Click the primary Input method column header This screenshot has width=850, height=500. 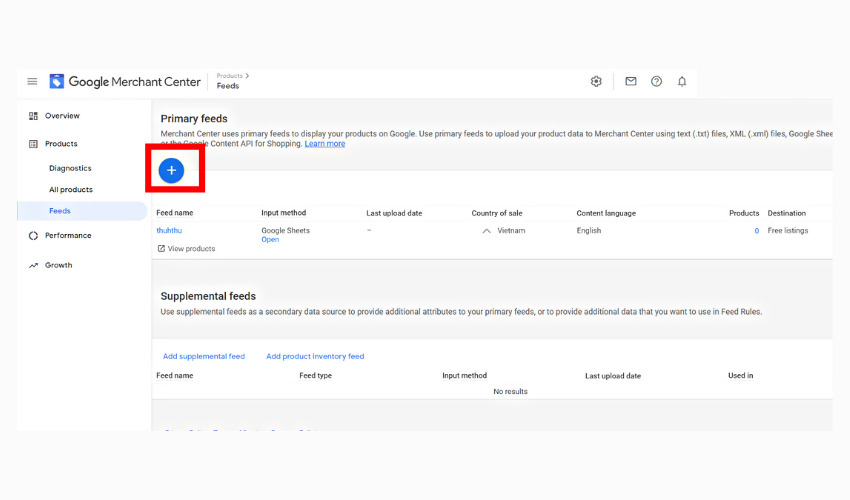(x=284, y=213)
